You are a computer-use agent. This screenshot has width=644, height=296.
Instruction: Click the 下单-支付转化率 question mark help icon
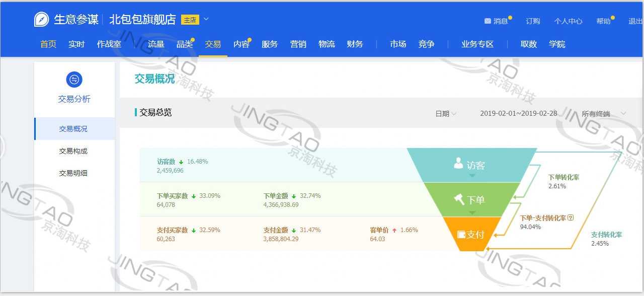(571, 218)
